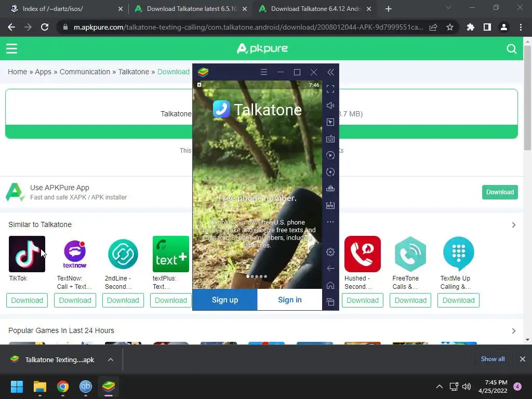Click the APKPure search magnifier icon
Image resolution: width=532 pixels, height=399 pixels.
click(x=512, y=49)
